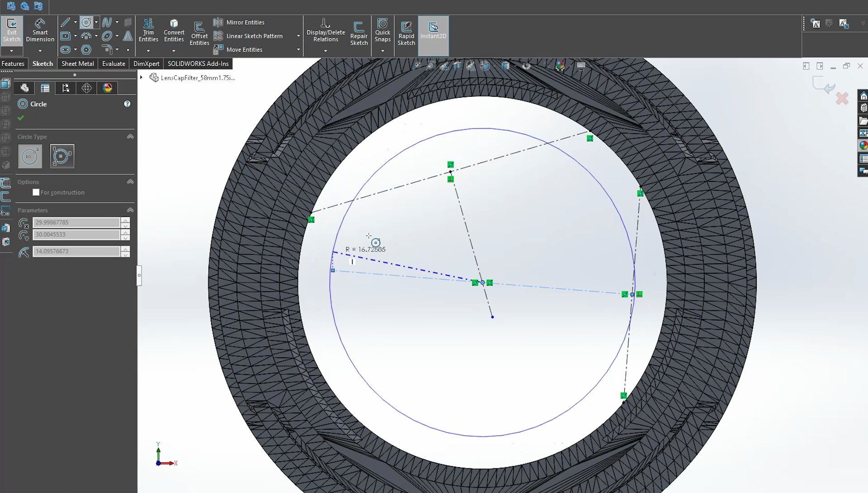Select the Circle sketch tool in ribbon
This screenshot has width=868, height=493.
[x=86, y=22]
